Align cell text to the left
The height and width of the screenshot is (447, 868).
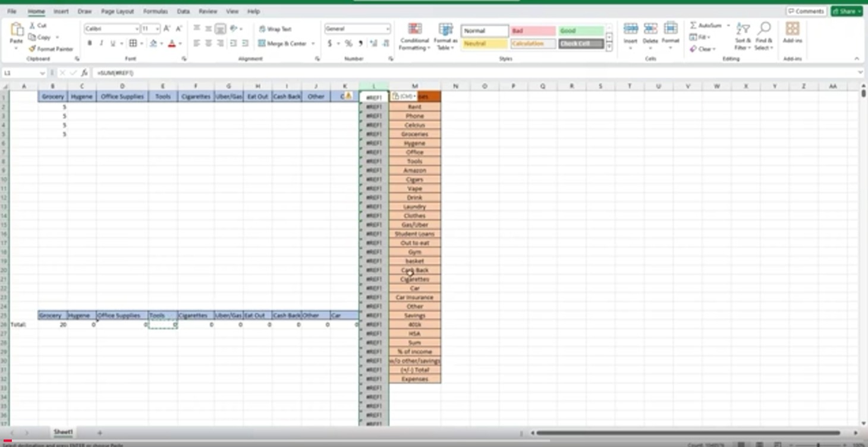(x=197, y=43)
